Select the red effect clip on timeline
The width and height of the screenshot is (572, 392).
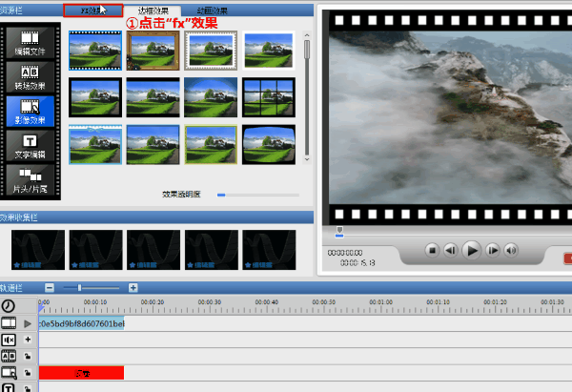pyautogui.click(x=82, y=373)
